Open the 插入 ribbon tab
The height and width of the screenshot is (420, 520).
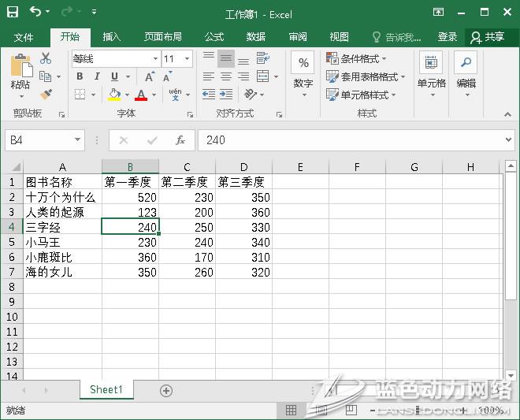click(112, 37)
